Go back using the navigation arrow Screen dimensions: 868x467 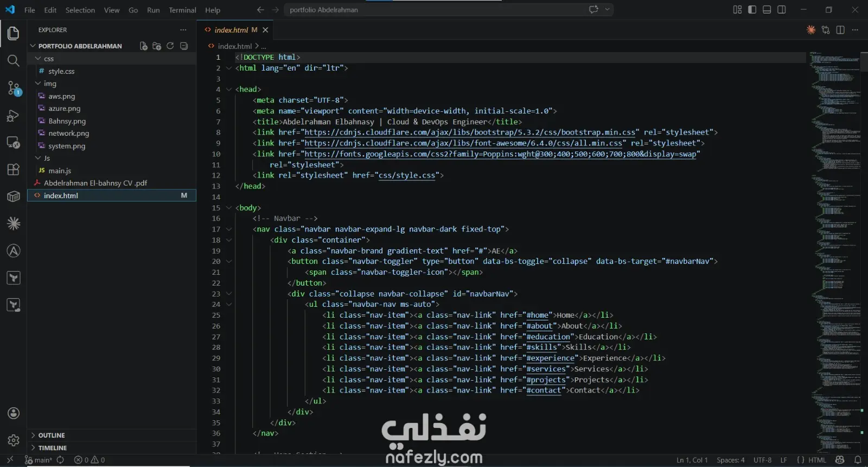tap(260, 10)
